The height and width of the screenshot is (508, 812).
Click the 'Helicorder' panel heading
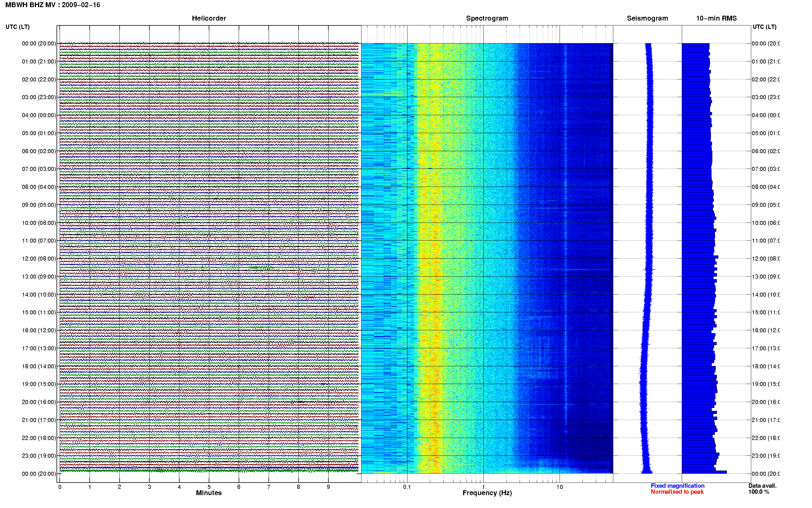click(x=209, y=19)
